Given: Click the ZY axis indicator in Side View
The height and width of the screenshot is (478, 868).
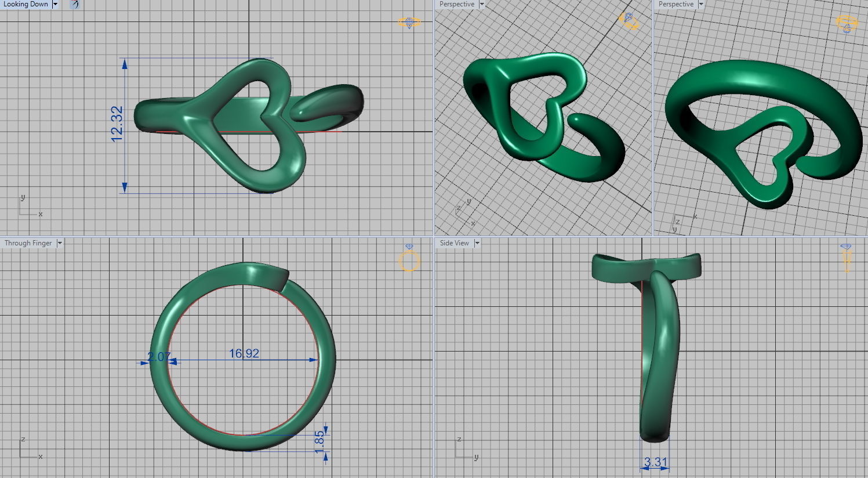Looking at the screenshot, I should click(466, 449).
